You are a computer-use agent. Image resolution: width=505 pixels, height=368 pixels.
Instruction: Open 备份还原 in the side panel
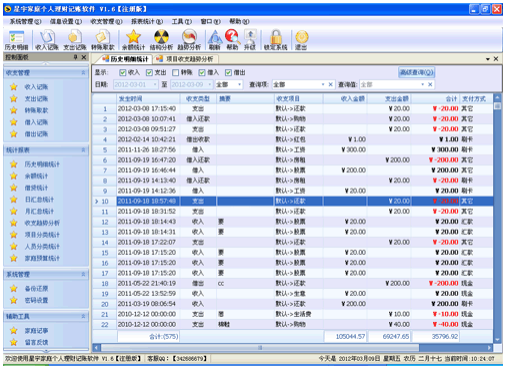[x=36, y=289]
